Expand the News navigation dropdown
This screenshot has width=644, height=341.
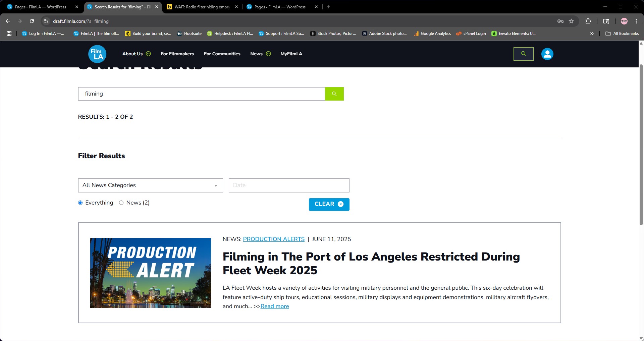coord(260,54)
